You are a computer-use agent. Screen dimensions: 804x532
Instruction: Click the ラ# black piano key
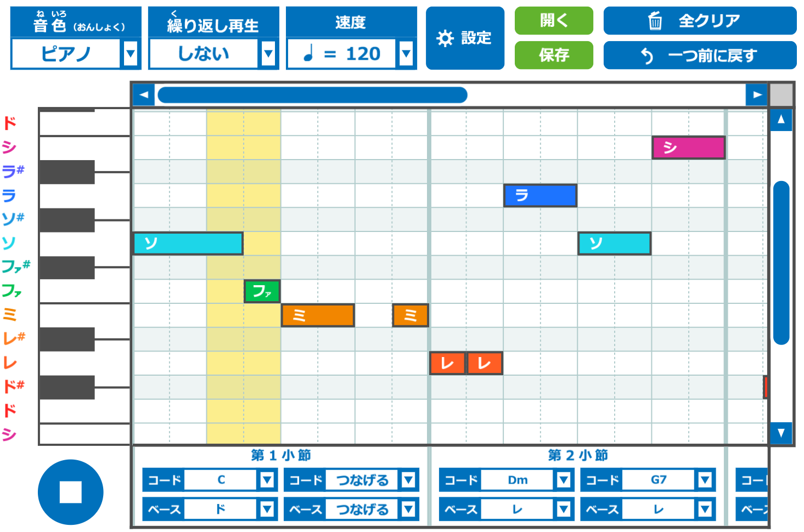coord(67,172)
